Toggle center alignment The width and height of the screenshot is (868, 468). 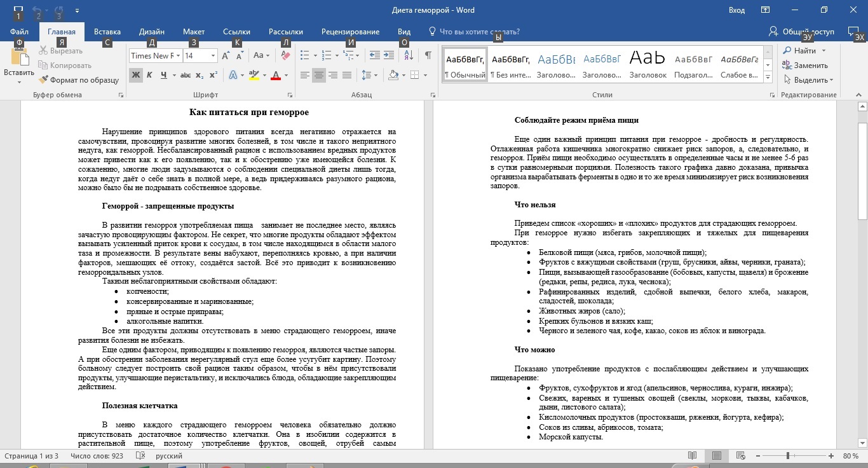pyautogui.click(x=319, y=75)
